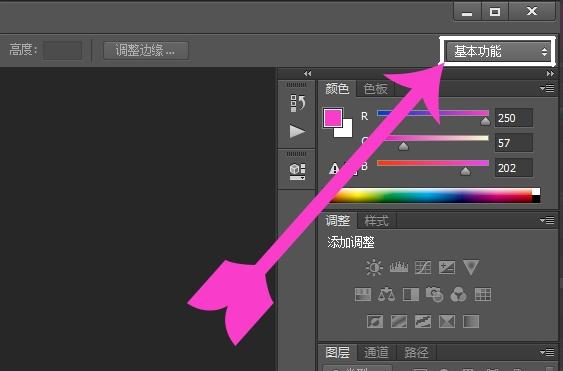Switch to the 样式 tab
The width and height of the screenshot is (563, 371).
[x=376, y=221]
